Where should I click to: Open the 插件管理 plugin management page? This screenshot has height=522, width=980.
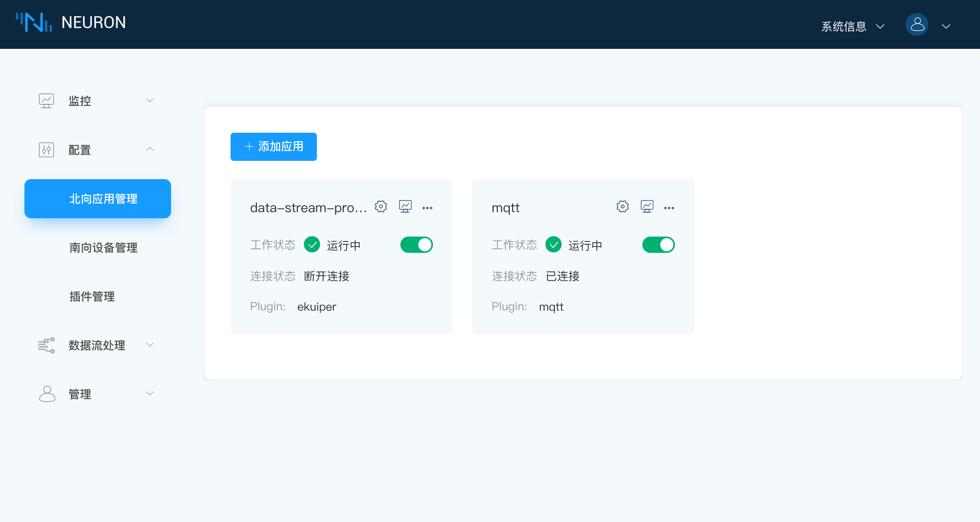click(92, 296)
